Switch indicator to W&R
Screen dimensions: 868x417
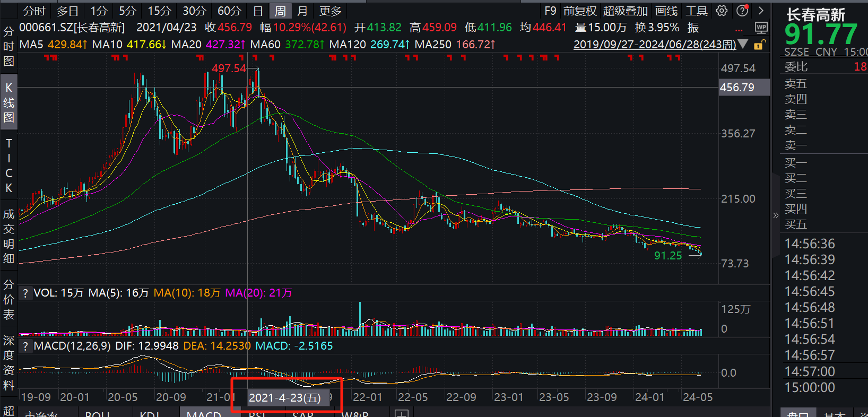click(x=355, y=414)
